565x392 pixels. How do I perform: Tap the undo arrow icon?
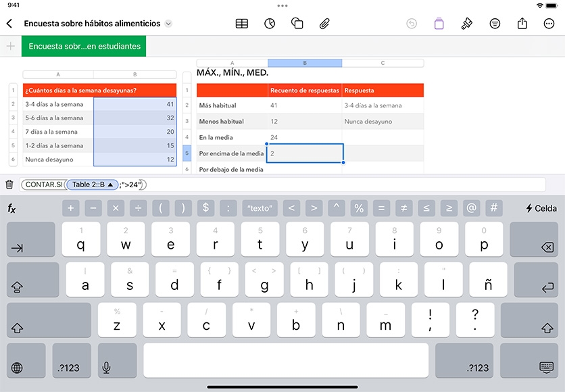pyautogui.click(x=412, y=24)
